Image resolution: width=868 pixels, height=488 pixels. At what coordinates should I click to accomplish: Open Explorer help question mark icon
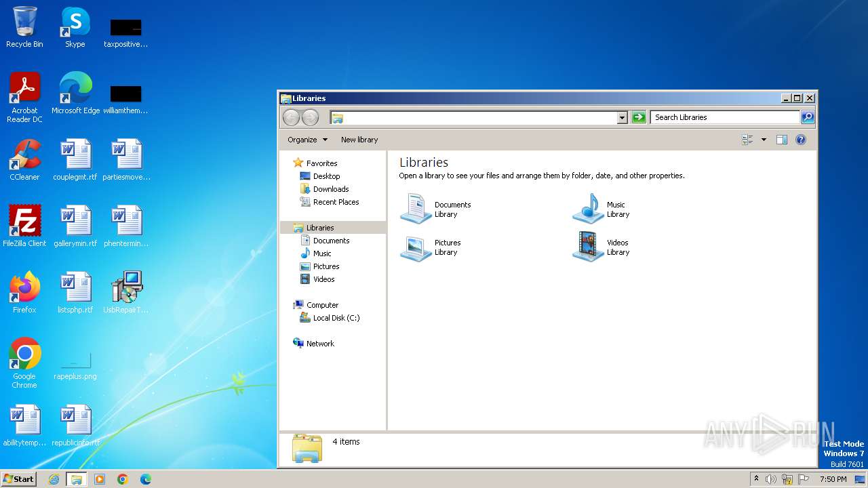(x=800, y=140)
